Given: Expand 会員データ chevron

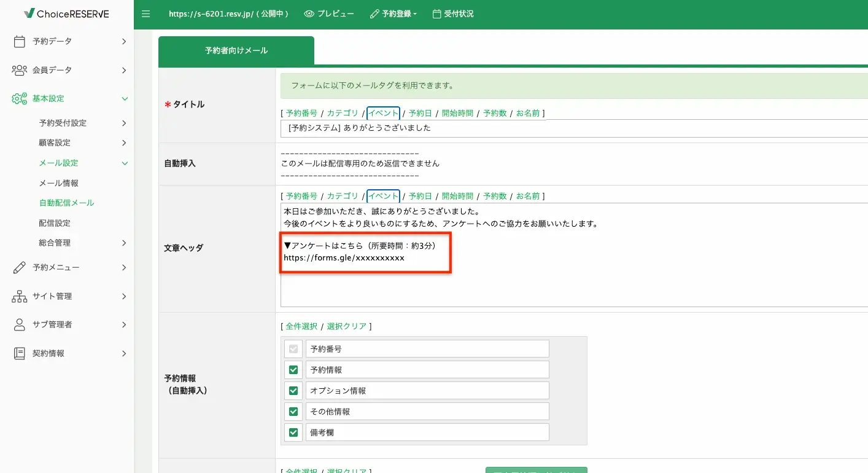Looking at the screenshot, I should pyautogui.click(x=124, y=70).
